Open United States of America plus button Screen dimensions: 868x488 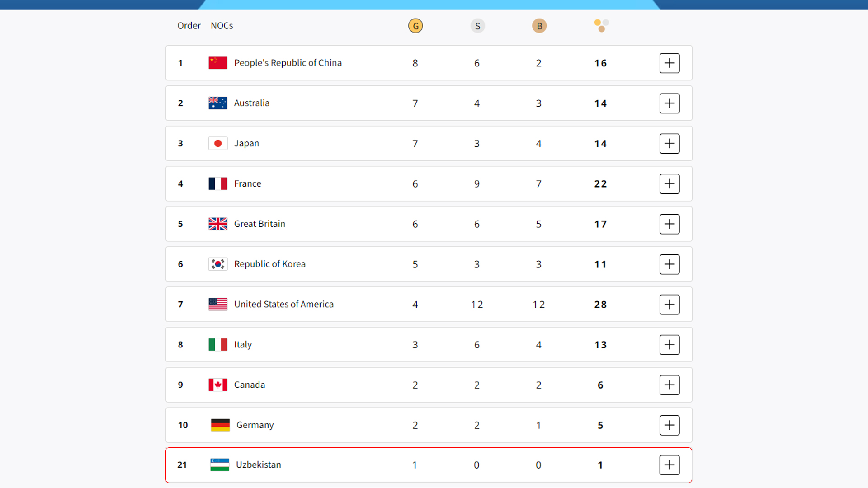click(x=670, y=304)
